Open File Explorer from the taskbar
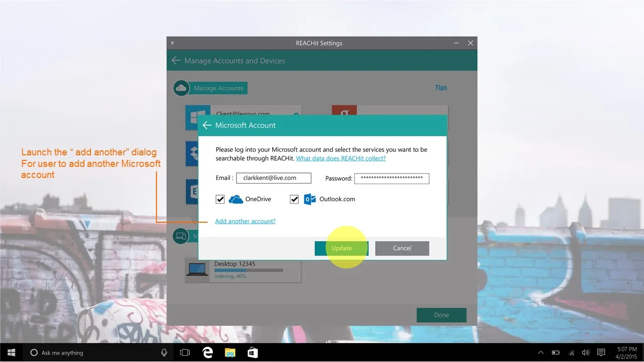644x362 pixels. tap(229, 352)
